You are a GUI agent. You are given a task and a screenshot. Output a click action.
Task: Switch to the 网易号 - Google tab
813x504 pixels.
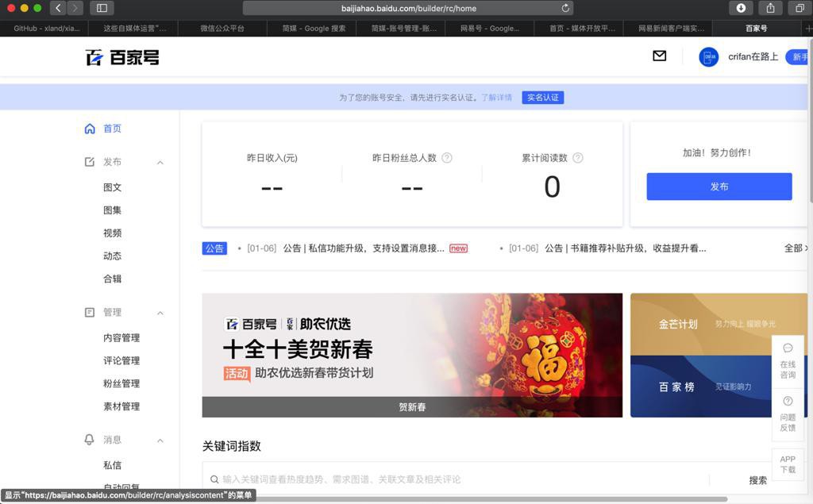click(x=489, y=29)
